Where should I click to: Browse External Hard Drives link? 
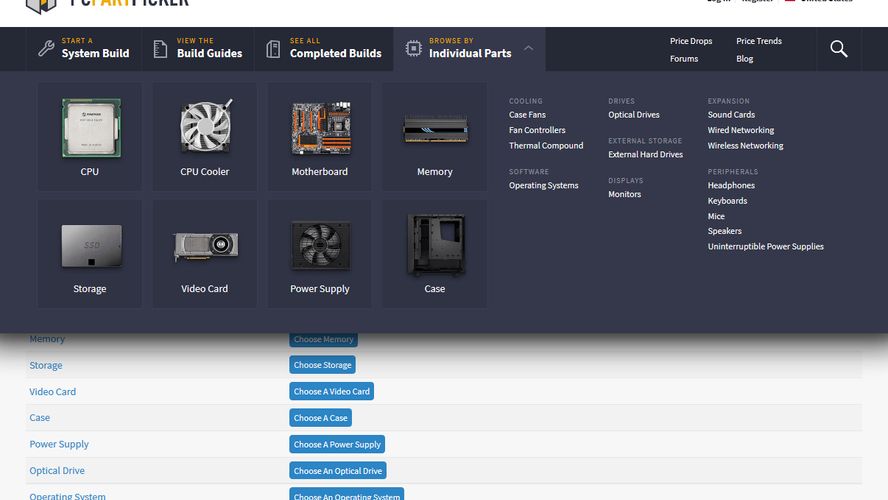(646, 154)
